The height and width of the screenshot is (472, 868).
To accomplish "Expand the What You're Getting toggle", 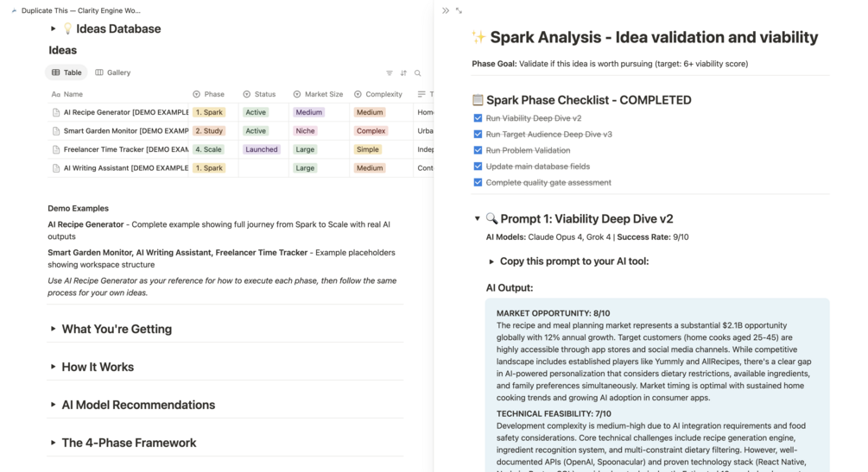I will tap(53, 329).
